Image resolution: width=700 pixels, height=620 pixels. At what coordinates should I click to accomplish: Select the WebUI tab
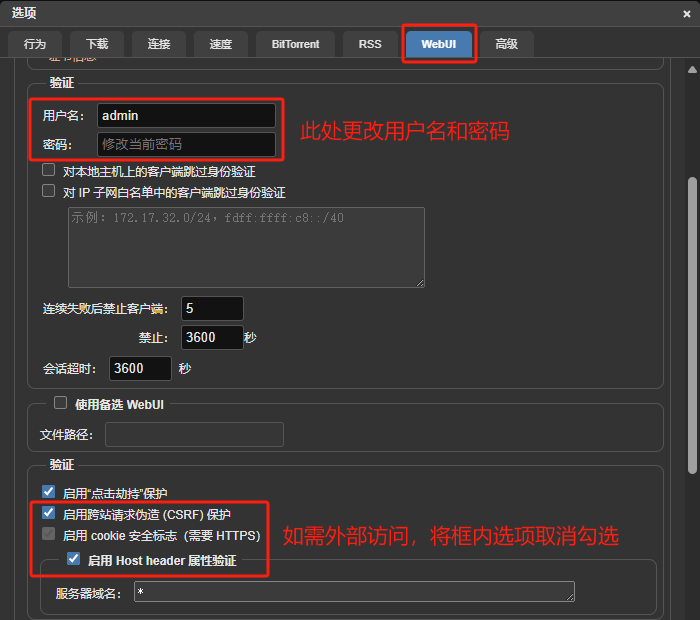pos(439,44)
